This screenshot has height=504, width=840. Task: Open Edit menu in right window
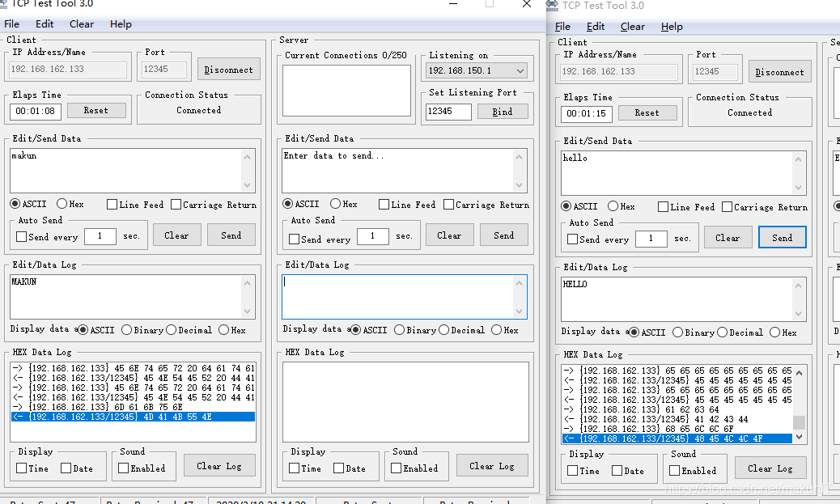click(x=595, y=27)
